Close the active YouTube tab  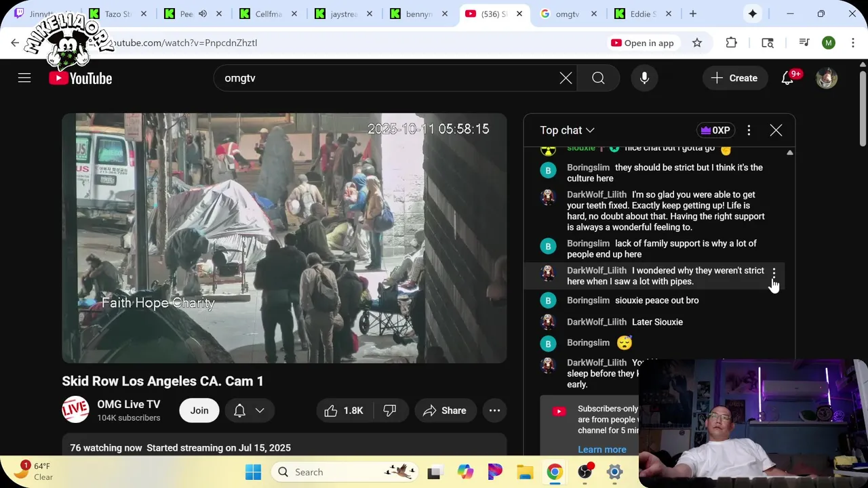click(519, 14)
